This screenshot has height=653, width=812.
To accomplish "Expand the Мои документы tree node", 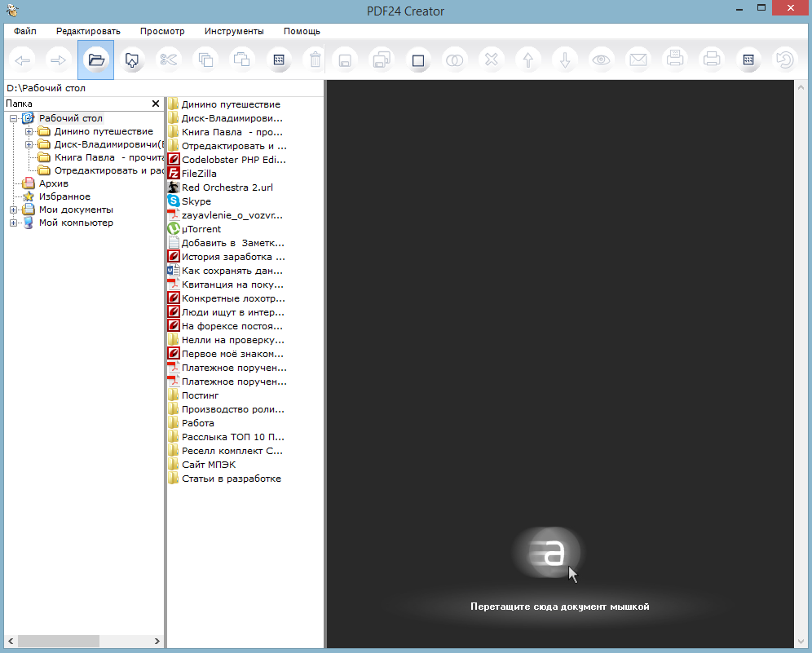I will point(14,210).
